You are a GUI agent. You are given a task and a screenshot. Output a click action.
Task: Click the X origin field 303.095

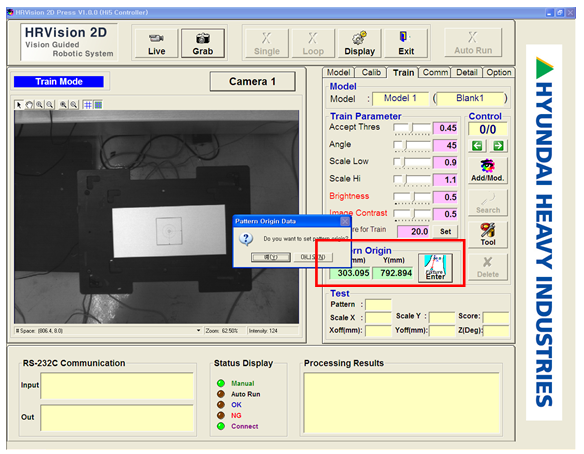point(350,273)
